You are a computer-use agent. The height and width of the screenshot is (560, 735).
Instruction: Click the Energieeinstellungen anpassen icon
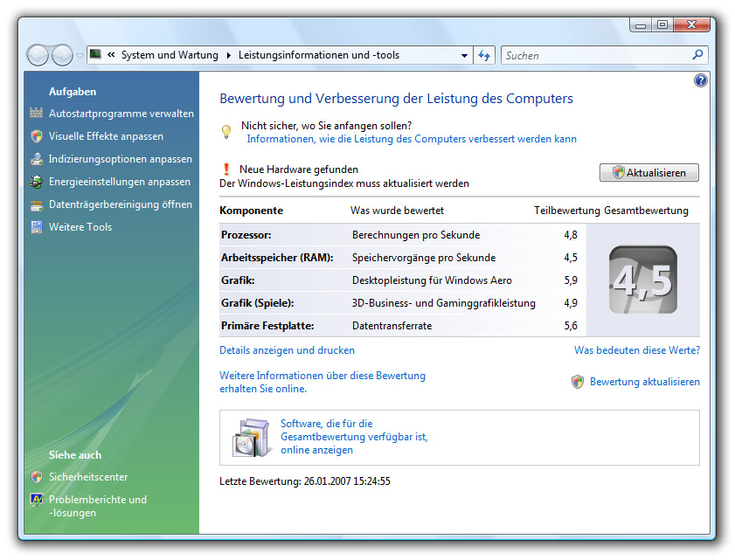(x=36, y=182)
